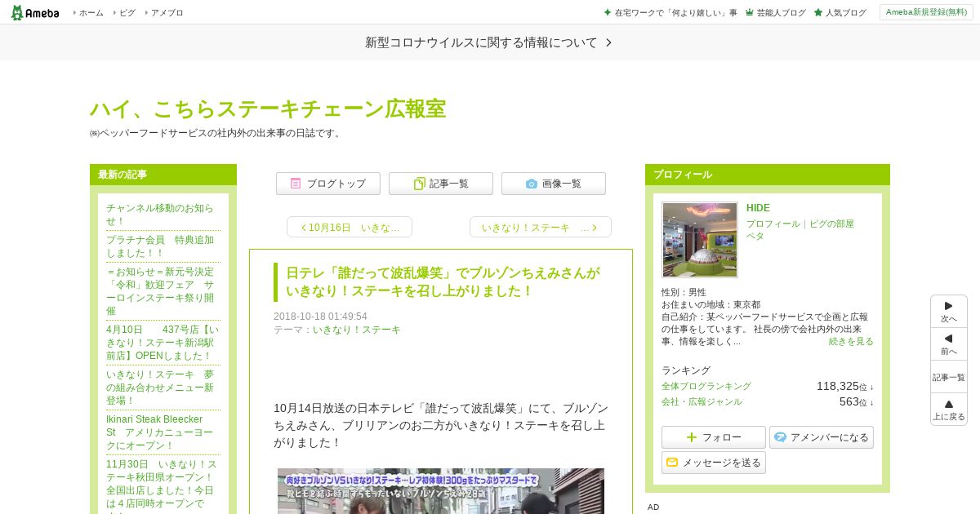
Task: Open 芸能人ブログ link
Action: pyautogui.click(x=781, y=13)
